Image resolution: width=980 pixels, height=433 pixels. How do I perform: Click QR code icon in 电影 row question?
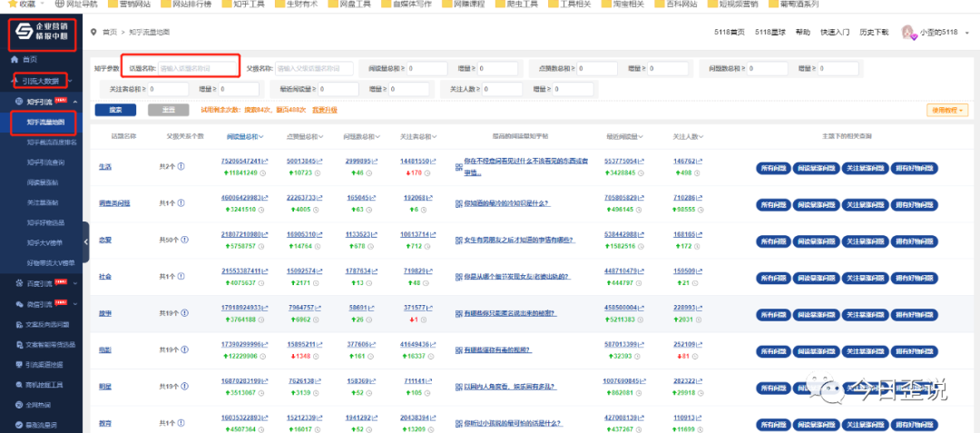(x=459, y=349)
